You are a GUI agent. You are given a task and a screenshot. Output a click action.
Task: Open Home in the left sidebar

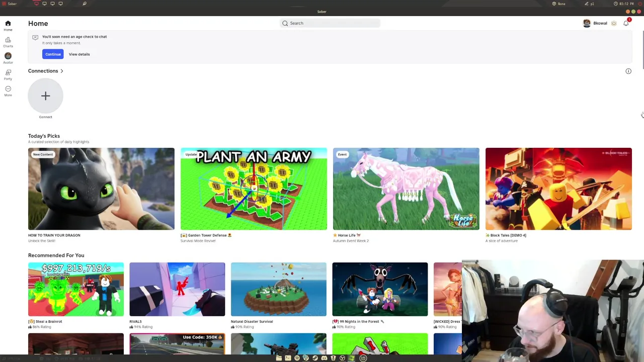tap(8, 26)
